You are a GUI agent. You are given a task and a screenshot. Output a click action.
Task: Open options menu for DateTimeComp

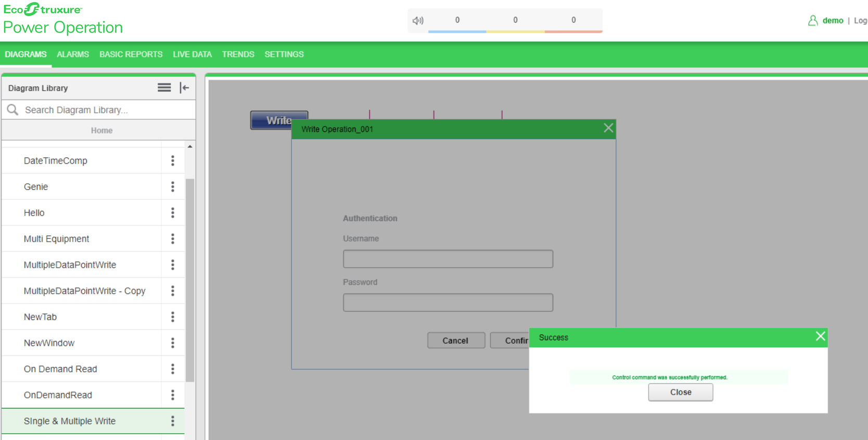click(173, 161)
